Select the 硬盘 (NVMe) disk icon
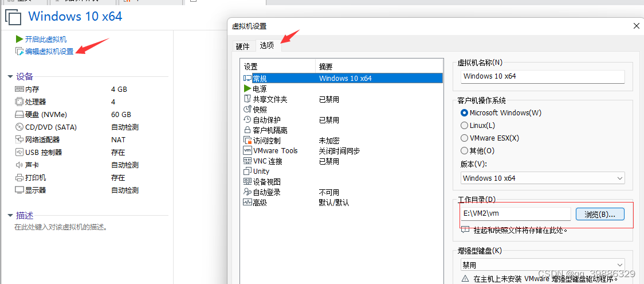644x284 pixels. coord(19,114)
